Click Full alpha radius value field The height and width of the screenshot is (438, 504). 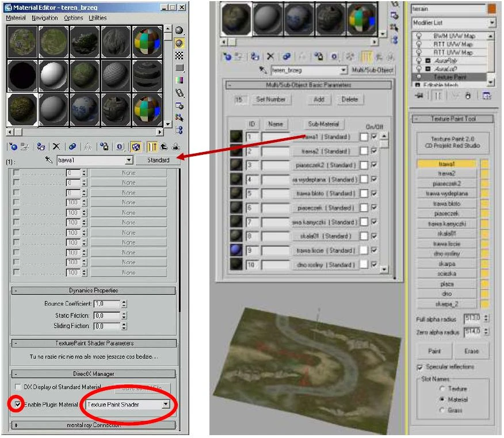point(473,318)
